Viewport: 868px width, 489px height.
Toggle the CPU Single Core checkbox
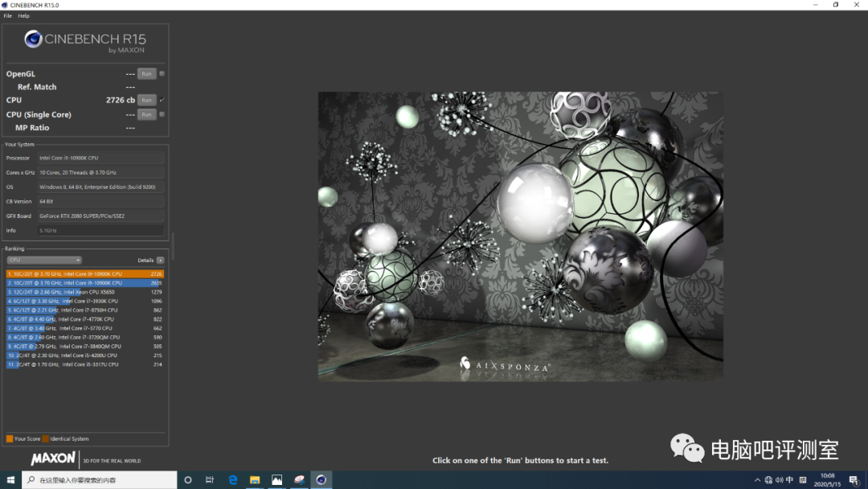[x=162, y=115]
